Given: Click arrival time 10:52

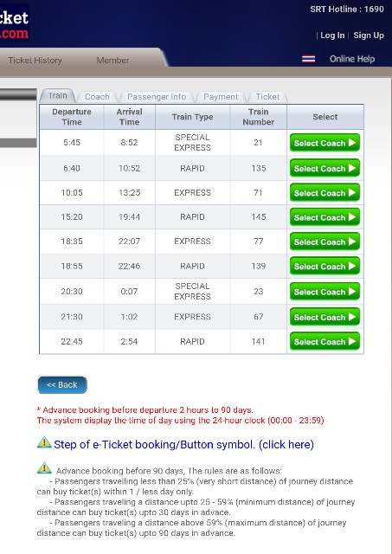Looking at the screenshot, I should pyautogui.click(x=129, y=168).
